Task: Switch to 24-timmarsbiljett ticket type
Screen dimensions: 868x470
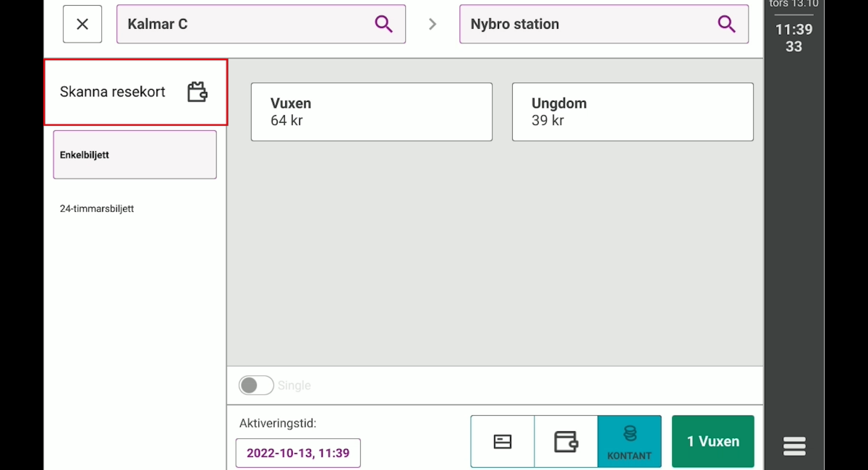Action: [x=97, y=209]
